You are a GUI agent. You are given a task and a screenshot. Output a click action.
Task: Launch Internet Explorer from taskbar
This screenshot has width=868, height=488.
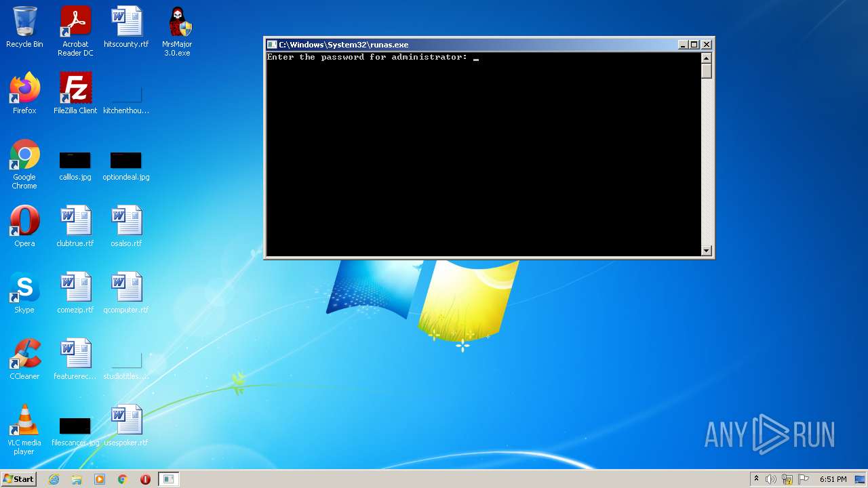[x=54, y=479]
